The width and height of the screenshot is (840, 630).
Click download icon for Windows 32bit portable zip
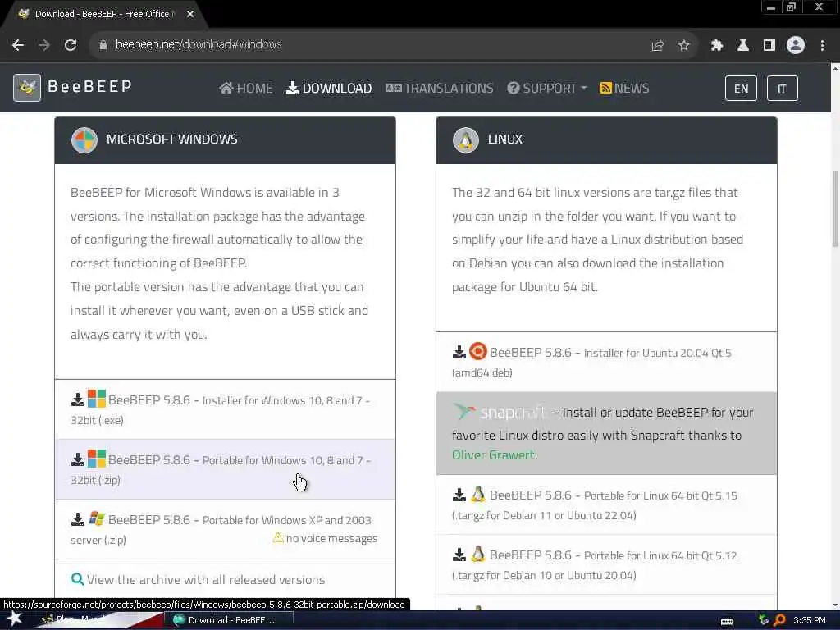tap(78, 459)
